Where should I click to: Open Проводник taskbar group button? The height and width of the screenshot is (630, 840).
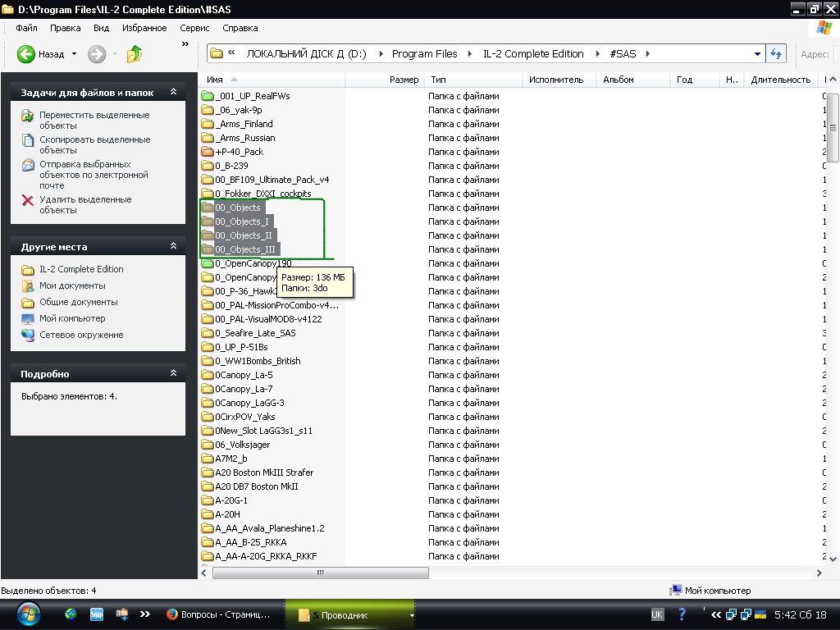(x=349, y=615)
